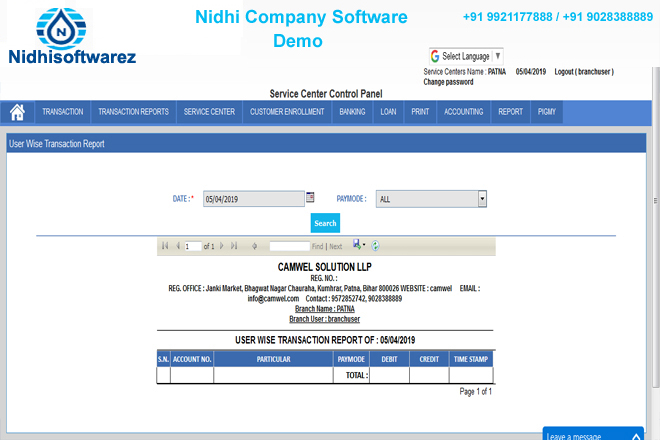The width and height of the screenshot is (660, 440).
Task: Click the Find link in report toolbar
Action: tap(317, 246)
